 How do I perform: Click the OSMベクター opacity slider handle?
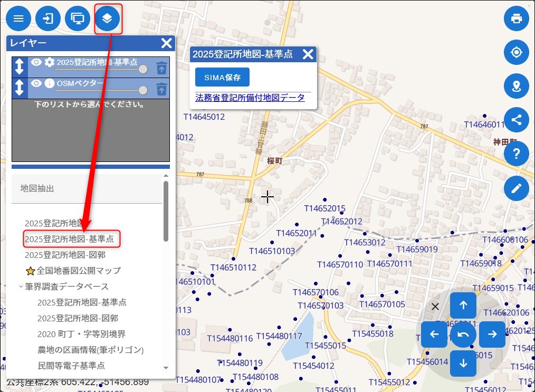[x=142, y=90]
